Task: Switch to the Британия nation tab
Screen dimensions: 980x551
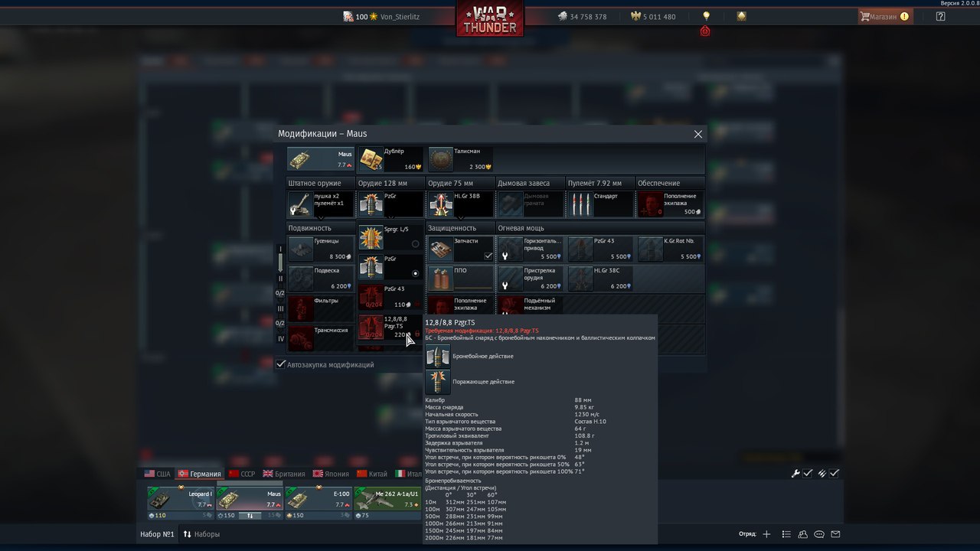Action: pos(284,474)
